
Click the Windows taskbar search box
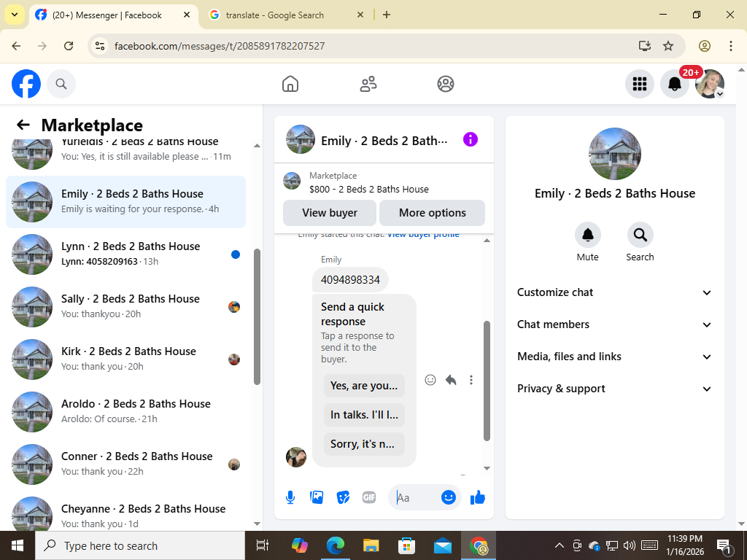tap(140, 545)
